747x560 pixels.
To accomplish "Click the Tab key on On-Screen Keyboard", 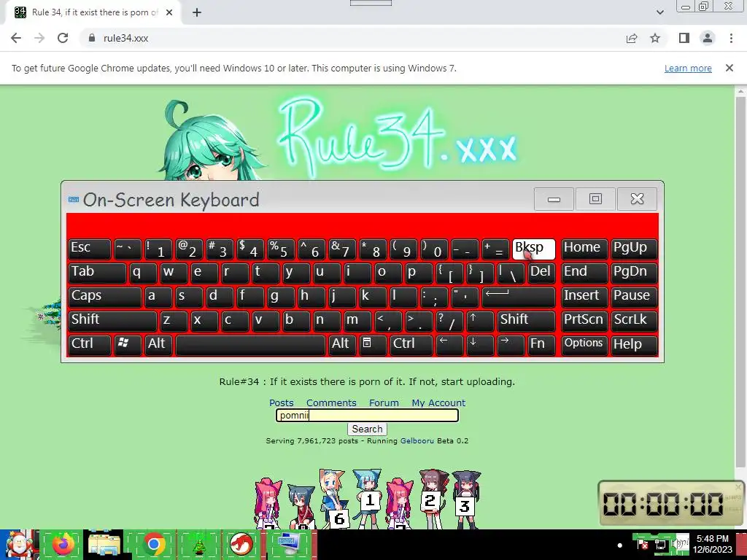I will click(97, 273).
